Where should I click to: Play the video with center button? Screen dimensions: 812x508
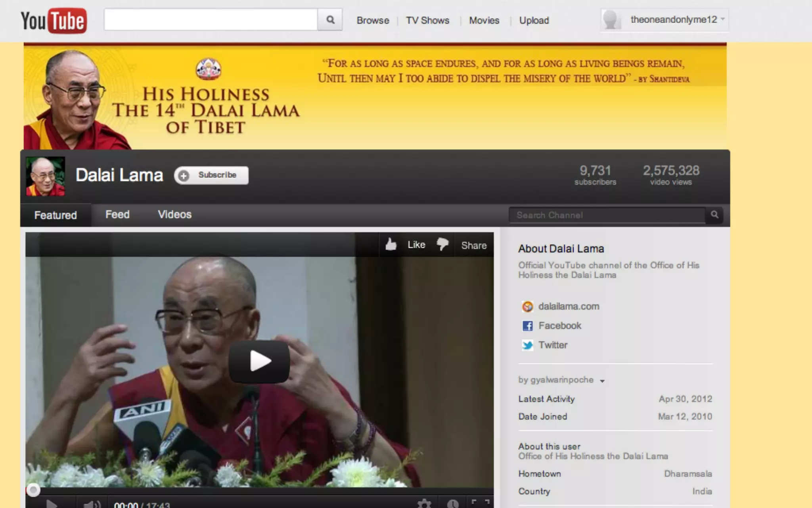click(259, 361)
